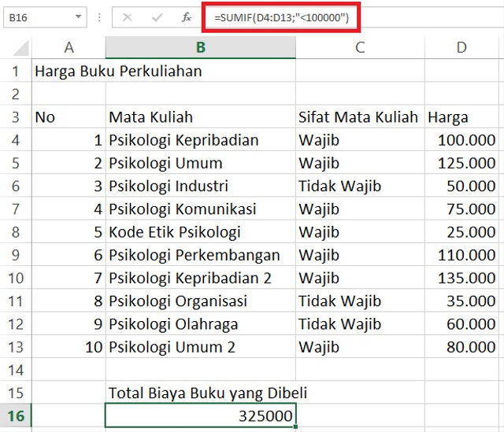This screenshot has width=504, height=432.
Task: Click the 'Sifat Mata Kuliah' header cell
Action: [x=360, y=117]
